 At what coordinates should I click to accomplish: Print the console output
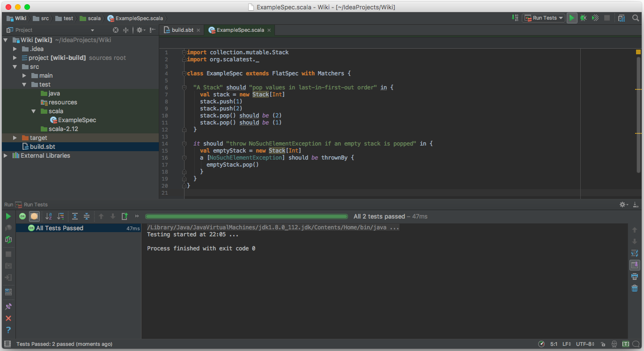[x=635, y=277]
